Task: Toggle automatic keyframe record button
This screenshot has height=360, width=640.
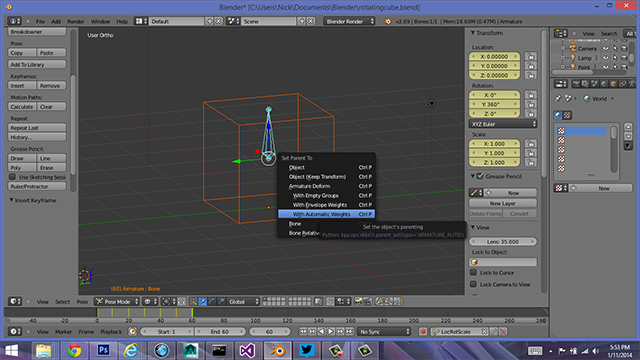Action: (x=423, y=331)
